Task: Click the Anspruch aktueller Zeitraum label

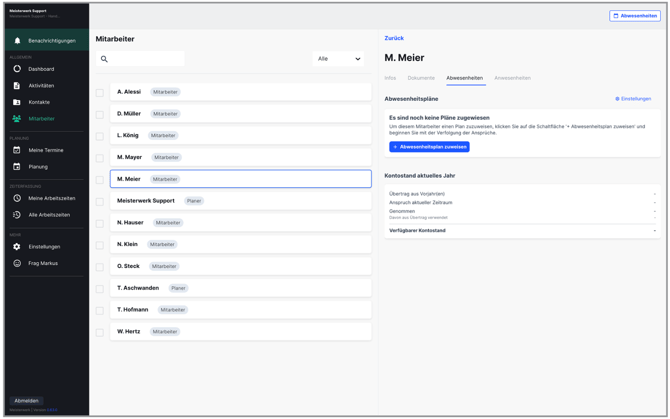Action: pos(420,202)
